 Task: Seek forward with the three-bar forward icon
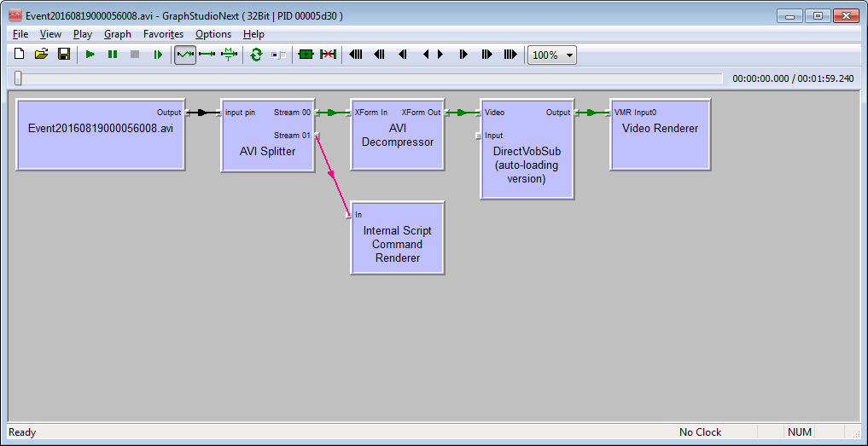pos(486,55)
